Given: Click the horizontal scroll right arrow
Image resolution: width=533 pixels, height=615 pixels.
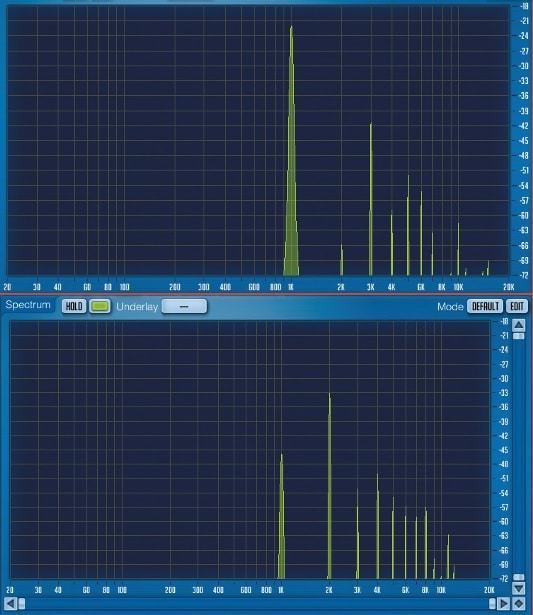Looking at the screenshot, I should tap(504, 603).
